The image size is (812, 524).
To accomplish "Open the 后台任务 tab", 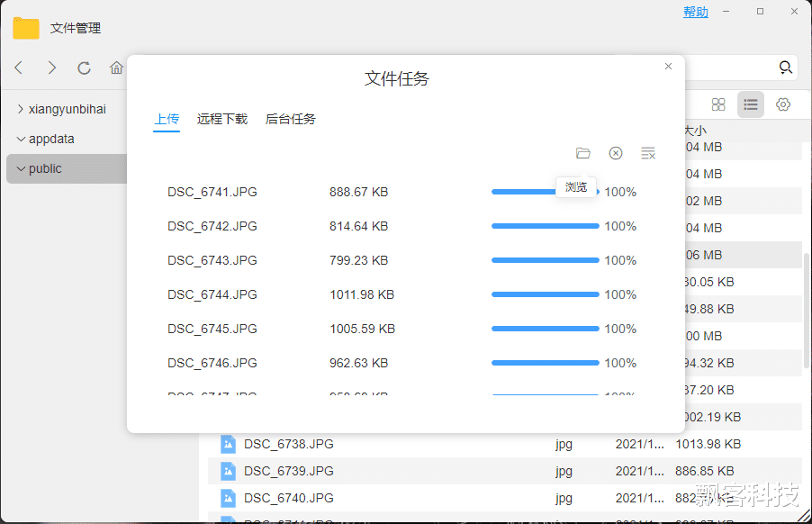I will click(290, 118).
